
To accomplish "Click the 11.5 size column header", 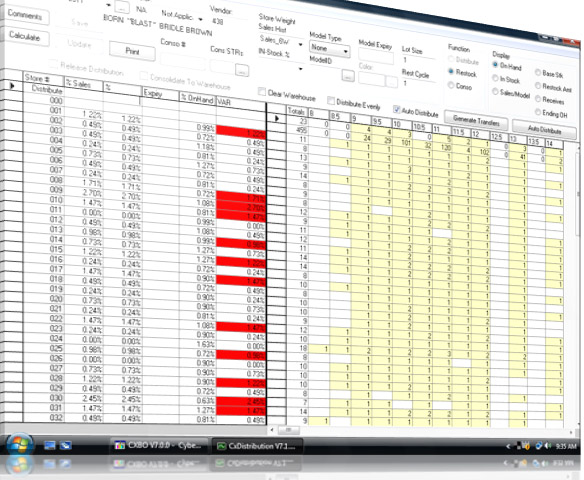I will [460, 132].
